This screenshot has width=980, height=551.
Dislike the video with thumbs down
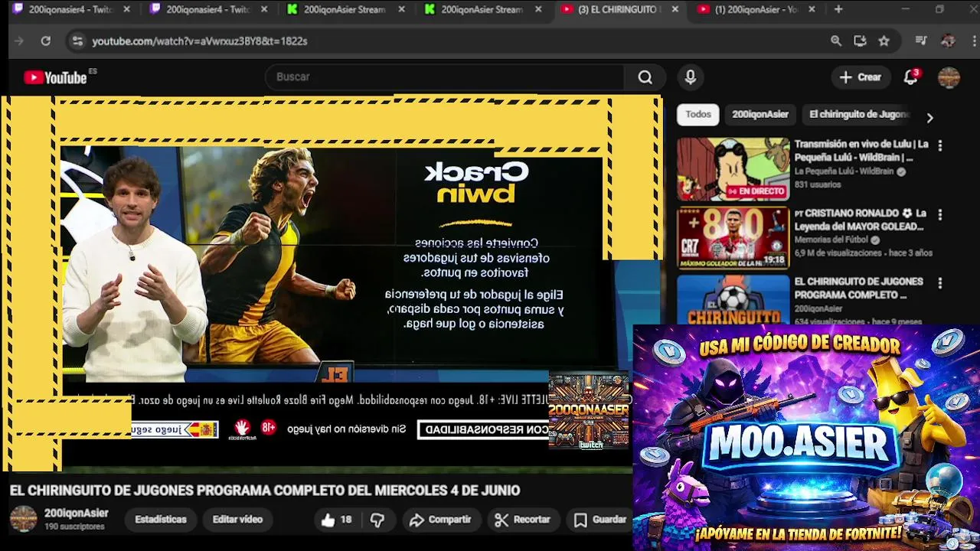(377, 520)
